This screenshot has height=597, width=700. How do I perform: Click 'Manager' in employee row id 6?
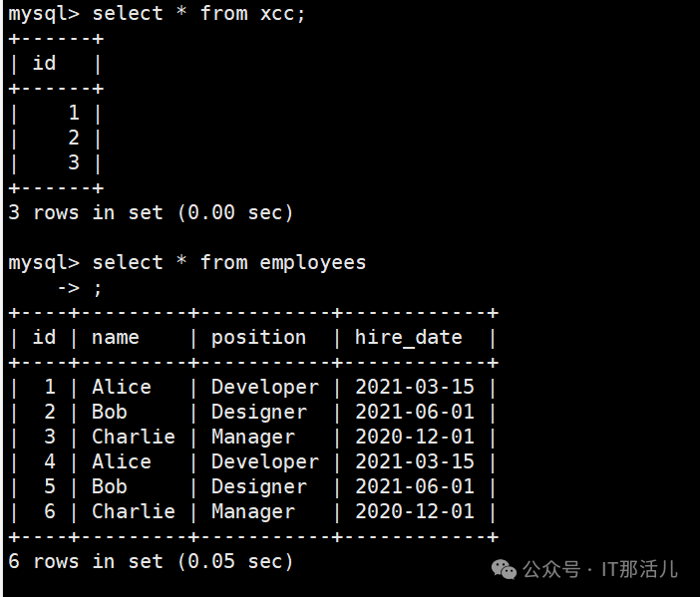252,512
